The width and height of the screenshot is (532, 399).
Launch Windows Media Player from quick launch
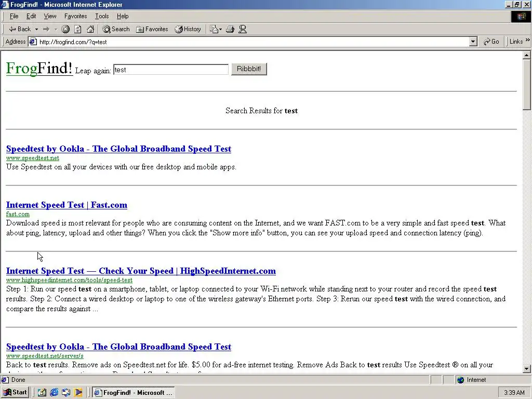click(78, 393)
